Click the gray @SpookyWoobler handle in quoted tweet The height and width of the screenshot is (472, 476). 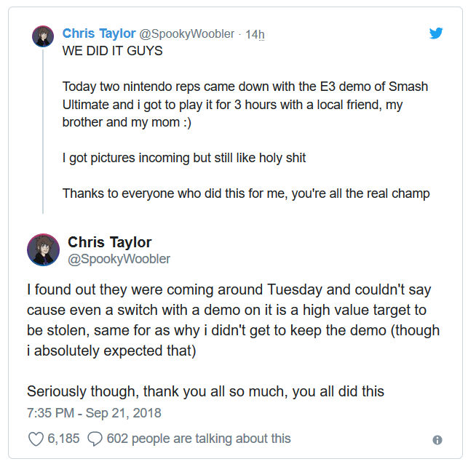188,34
